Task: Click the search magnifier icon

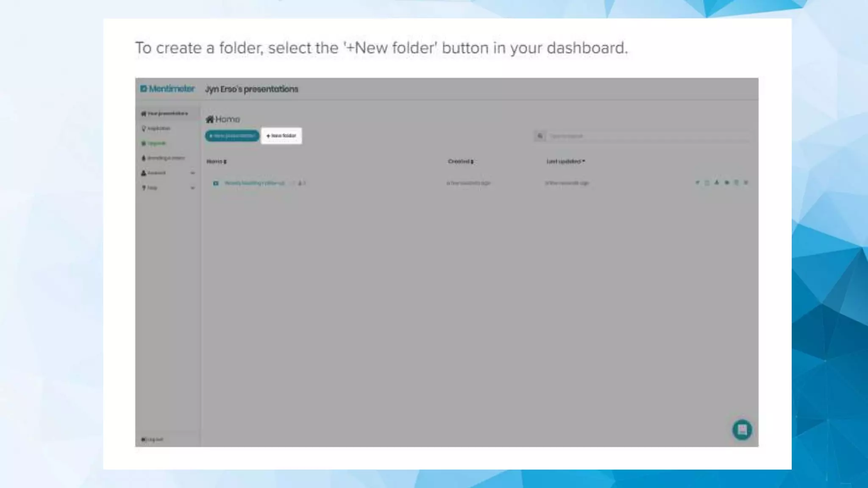Action: coord(540,136)
